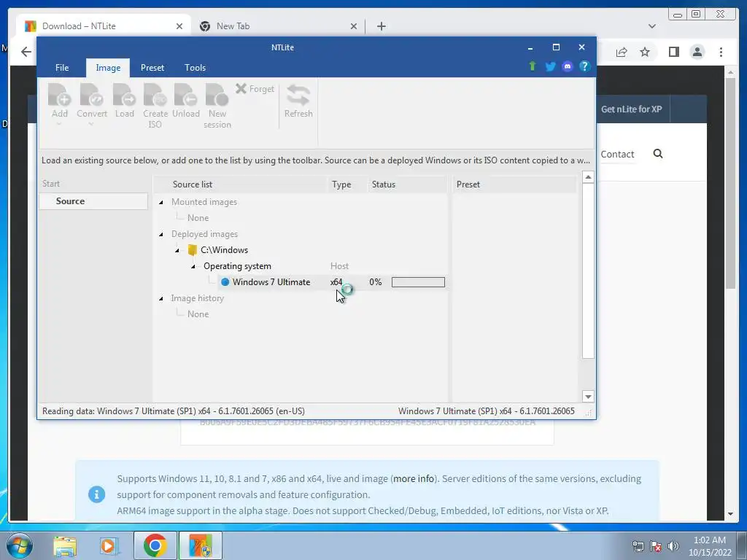The width and height of the screenshot is (747, 560).
Task: Switch to the Preset ribbon tab
Action: coord(152,68)
